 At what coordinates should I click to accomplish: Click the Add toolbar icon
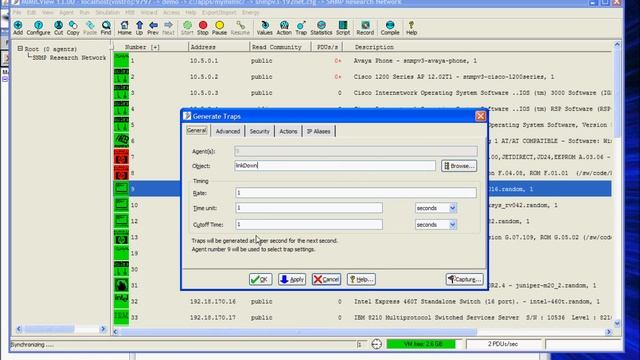pos(18,28)
